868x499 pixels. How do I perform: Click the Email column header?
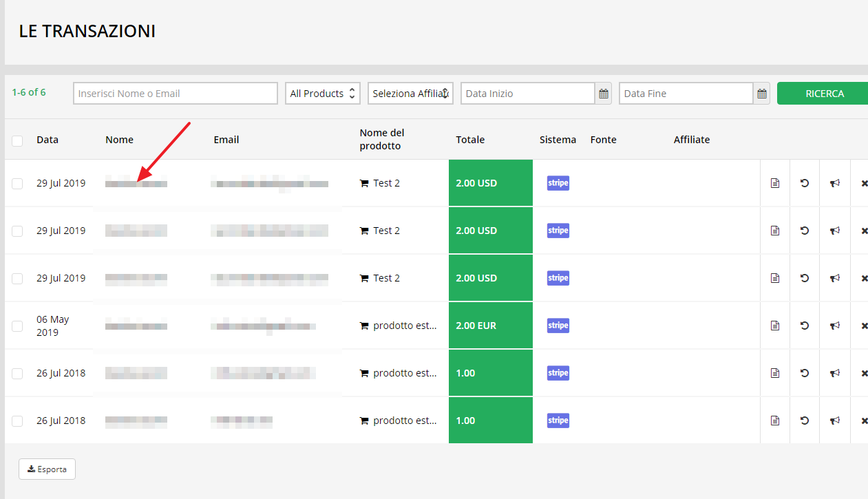[226, 140]
